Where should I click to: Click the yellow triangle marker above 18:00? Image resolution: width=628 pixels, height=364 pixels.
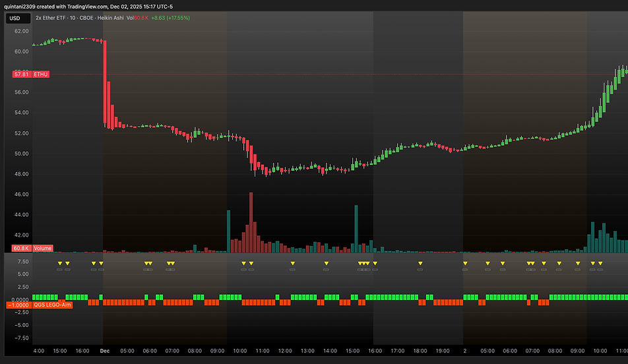click(420, 263)
